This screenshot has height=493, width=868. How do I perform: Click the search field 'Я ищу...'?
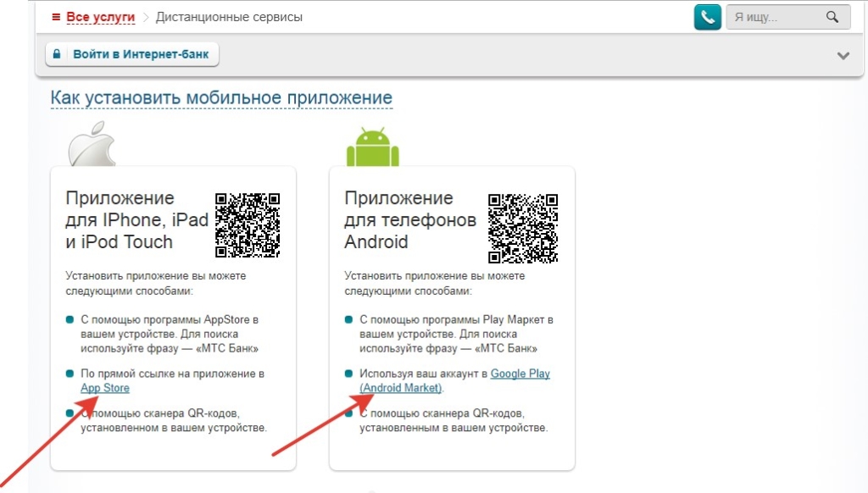(x=788, y=17)
